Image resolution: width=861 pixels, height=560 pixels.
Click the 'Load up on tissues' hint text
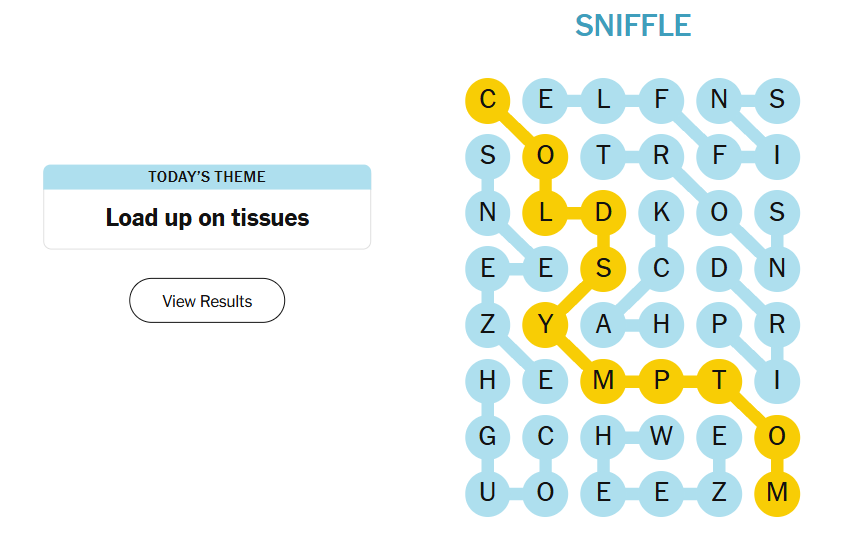point(207,218)
